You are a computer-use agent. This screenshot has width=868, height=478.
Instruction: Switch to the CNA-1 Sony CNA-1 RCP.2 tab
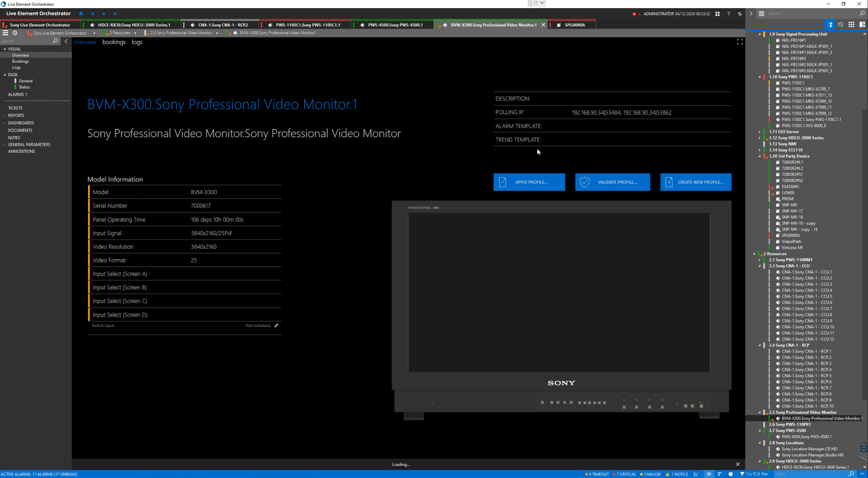pos(221,25)
